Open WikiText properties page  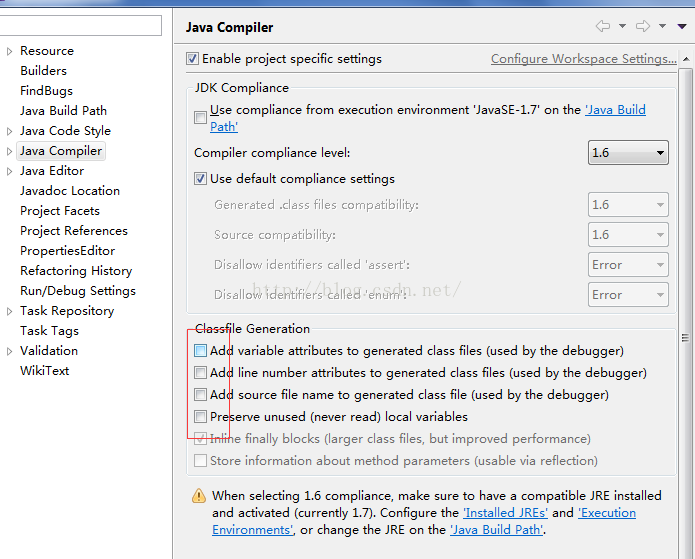(44, 371)
